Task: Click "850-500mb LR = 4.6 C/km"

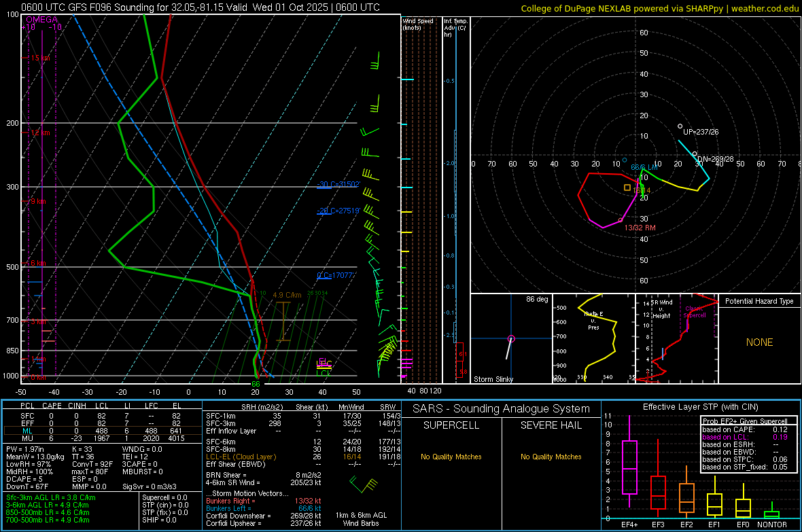Action: pos(48,512)
